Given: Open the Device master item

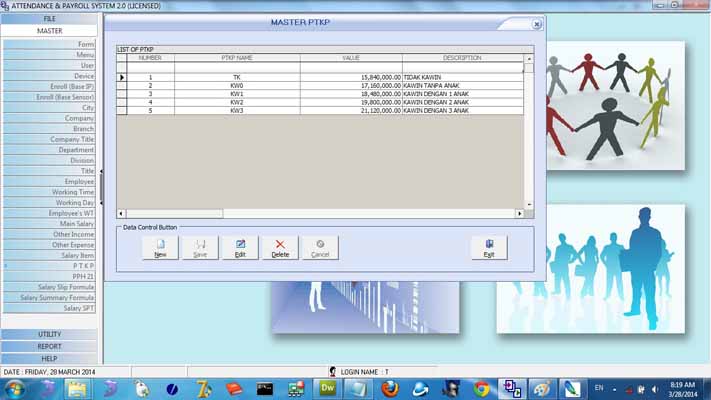Looking at the screenshot, I should pyautogui.click(x=49, y=76).
